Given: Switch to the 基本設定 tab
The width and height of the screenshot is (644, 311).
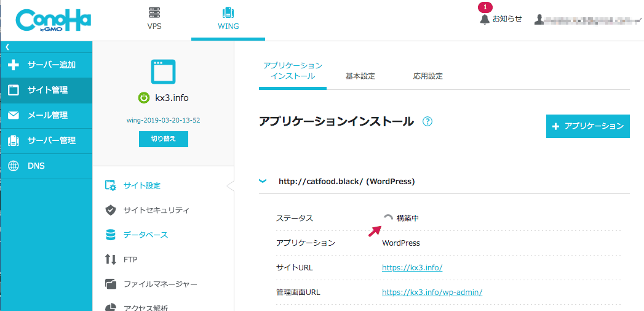Looking at the screenshot, I should (x=360, y=76).
